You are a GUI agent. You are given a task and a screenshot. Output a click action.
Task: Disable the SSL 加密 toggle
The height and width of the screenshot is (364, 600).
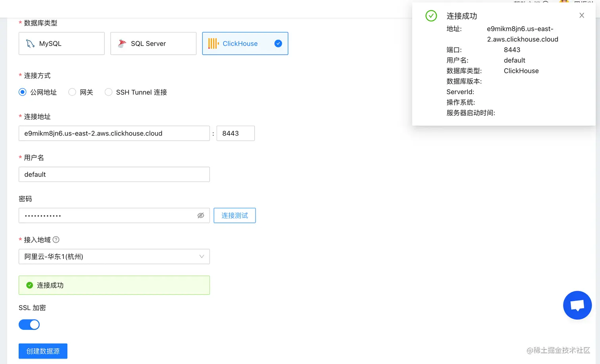click(x=29, y=324)
